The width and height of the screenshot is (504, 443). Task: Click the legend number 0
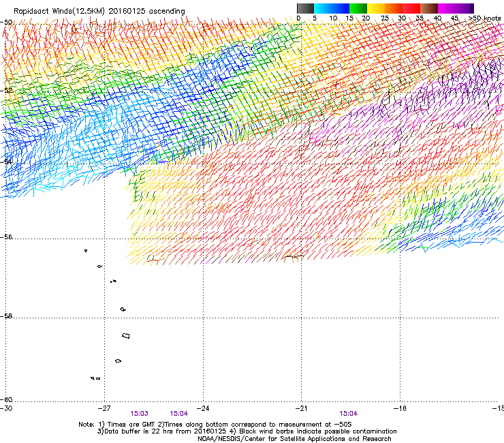298,18
